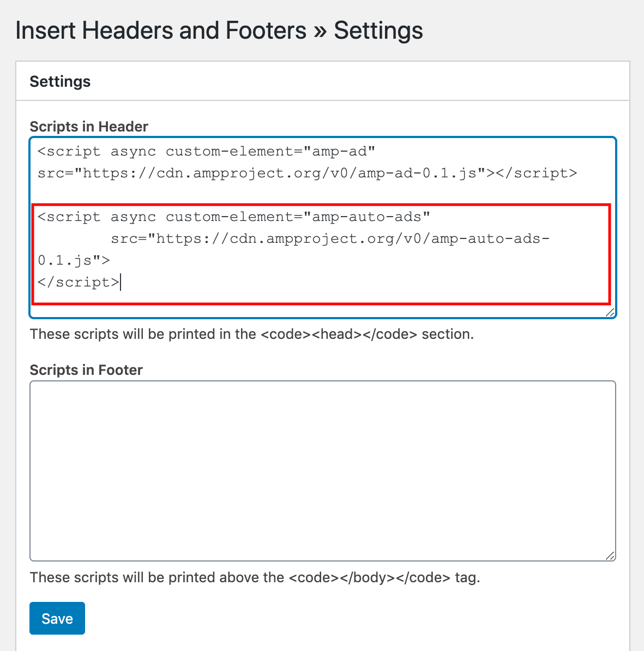Grab the Scripts in Footer resize handle
The height and width of the screenshot is (651, 644).
coord(610,556)
